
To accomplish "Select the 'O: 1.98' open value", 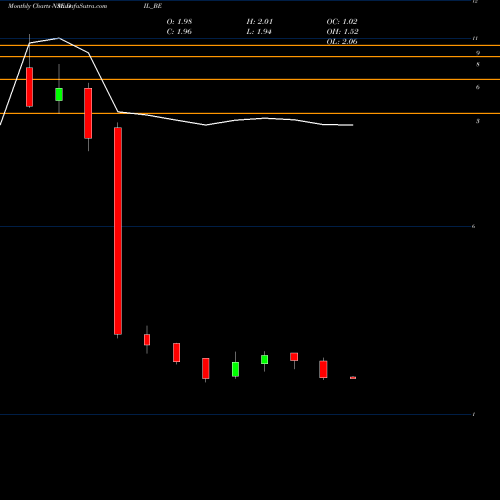I will click(179, 22).
